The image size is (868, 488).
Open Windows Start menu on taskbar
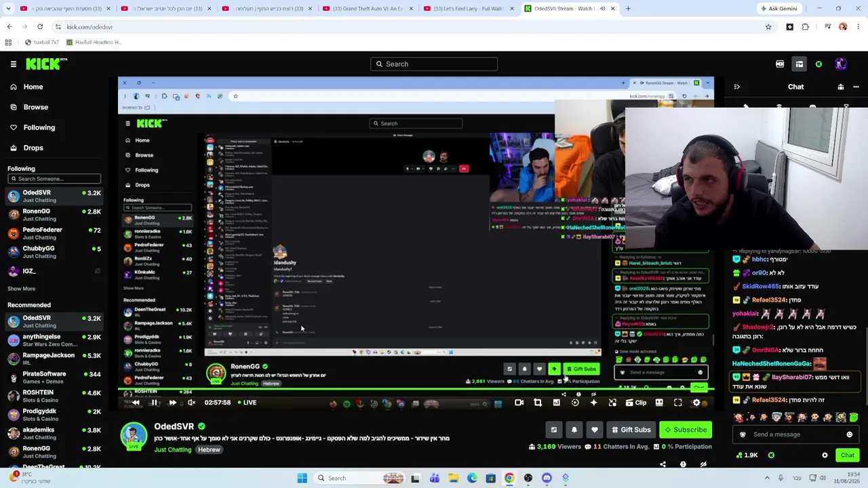[x=302, y=478]
